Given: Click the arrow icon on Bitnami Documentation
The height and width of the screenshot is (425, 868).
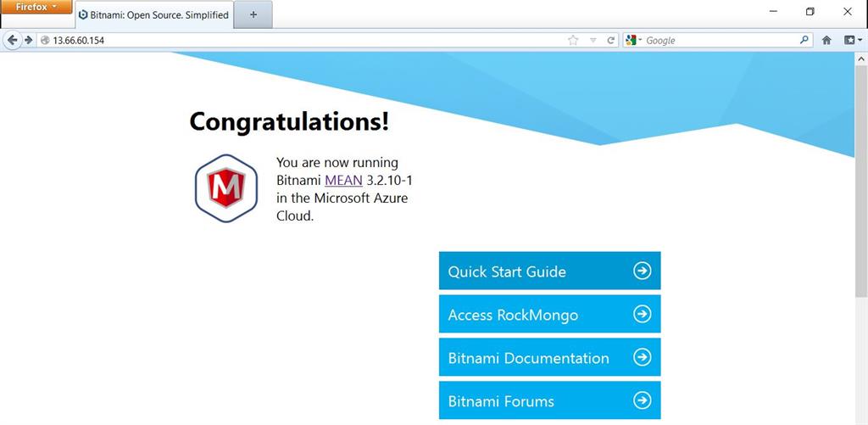Looking at the screenshot, I should [643, 357].
